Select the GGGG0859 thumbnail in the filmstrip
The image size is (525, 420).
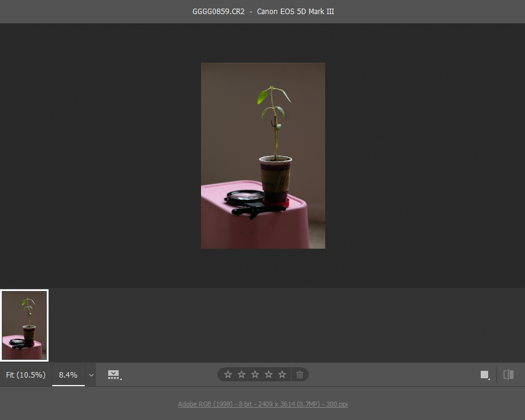[24, 325]
